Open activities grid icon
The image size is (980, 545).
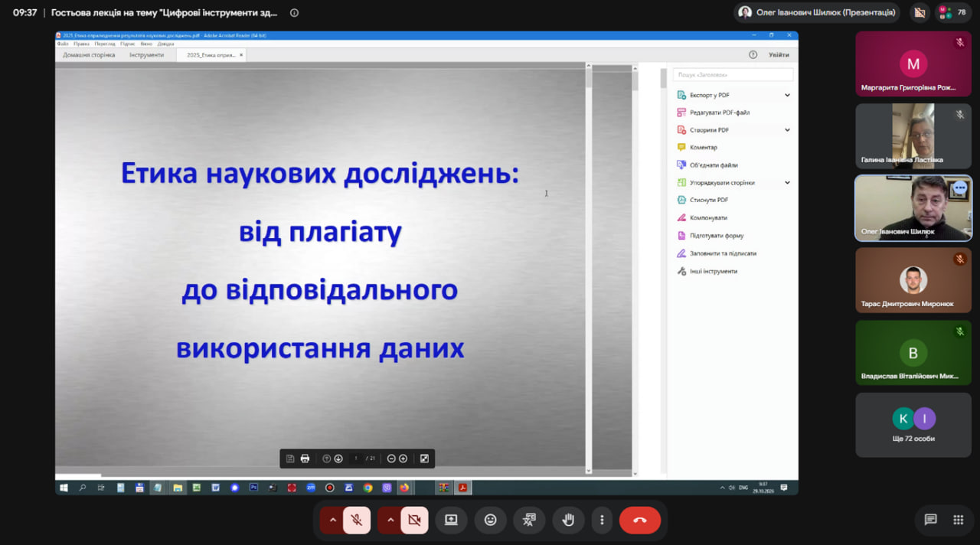coord(959,520)
